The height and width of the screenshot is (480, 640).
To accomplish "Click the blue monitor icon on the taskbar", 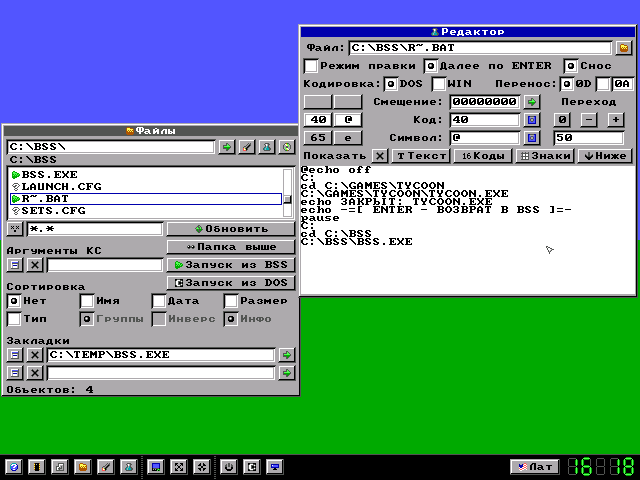I will pos(275,467).
